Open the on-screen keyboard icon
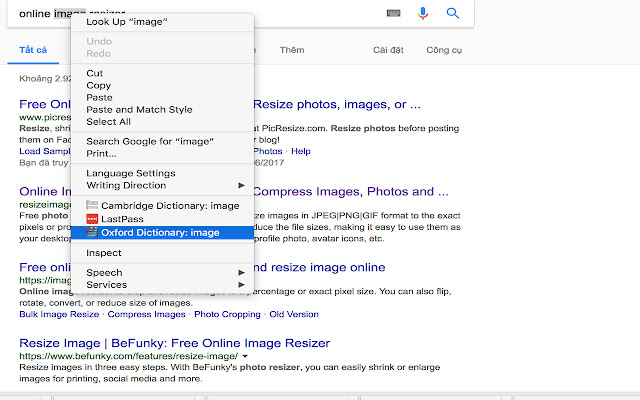 [x=393, y=13]
